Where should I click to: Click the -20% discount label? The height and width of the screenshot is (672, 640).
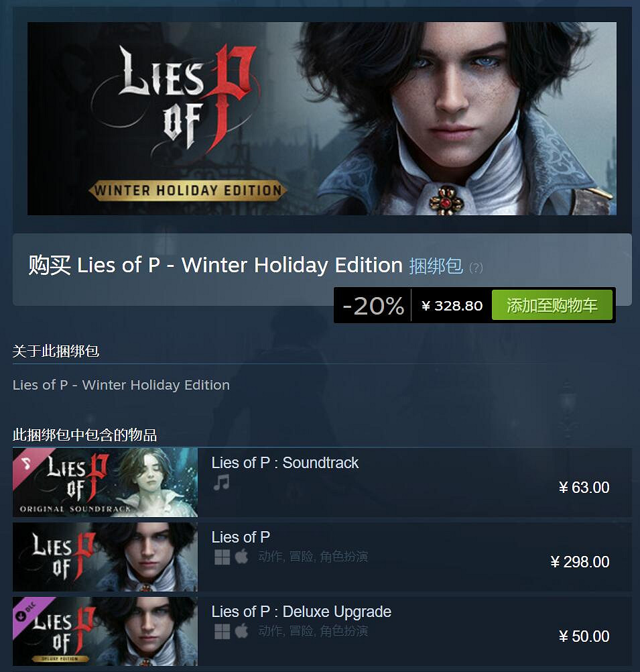373,306
